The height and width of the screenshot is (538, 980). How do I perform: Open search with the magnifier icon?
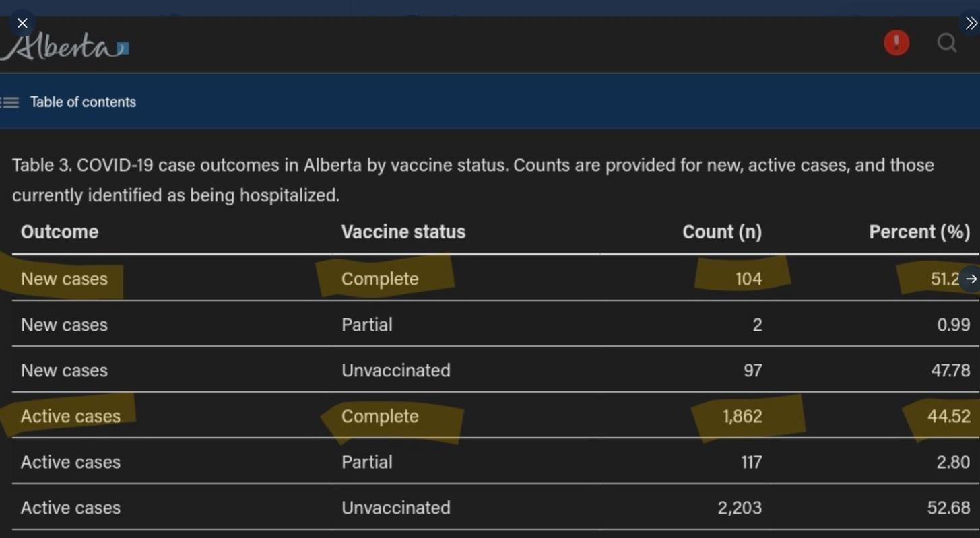pyautogui.click(x=946, y=43)
